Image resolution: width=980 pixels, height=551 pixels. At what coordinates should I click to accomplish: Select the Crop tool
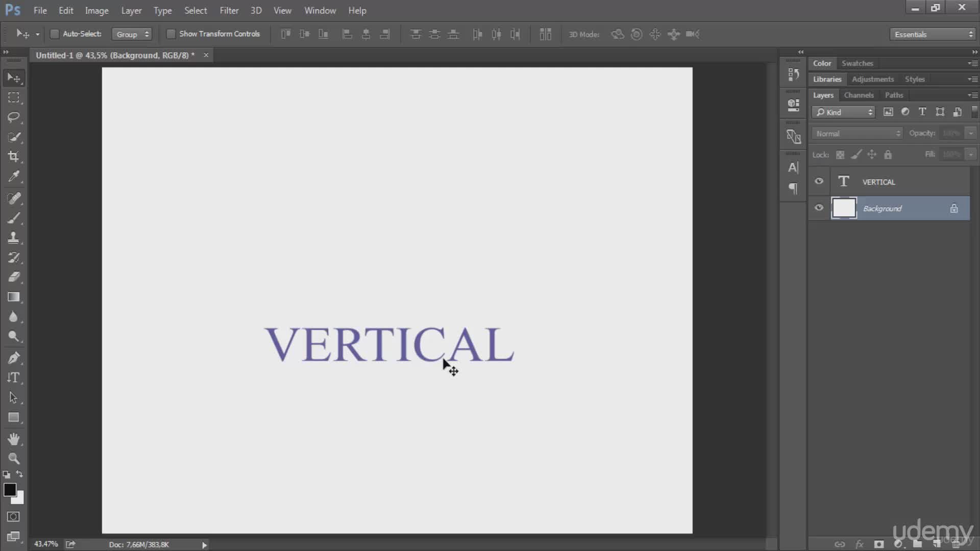pyautogui.click(x=14, y=157)
